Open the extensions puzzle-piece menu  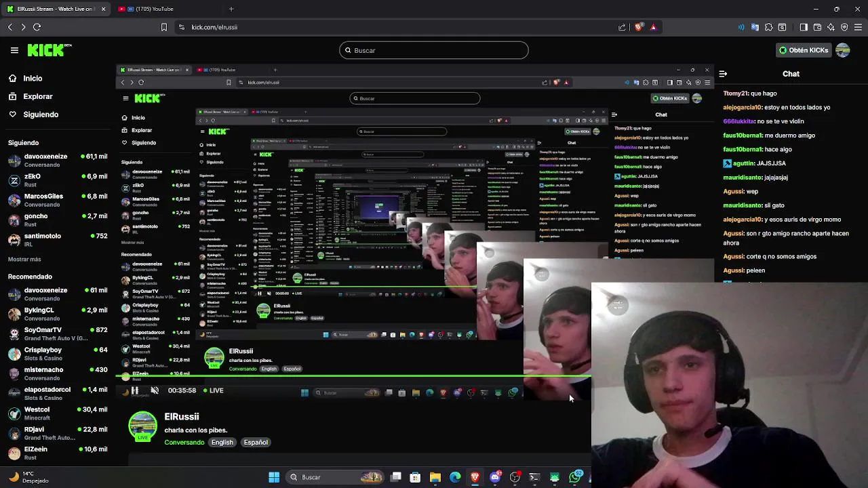point(768,27)
